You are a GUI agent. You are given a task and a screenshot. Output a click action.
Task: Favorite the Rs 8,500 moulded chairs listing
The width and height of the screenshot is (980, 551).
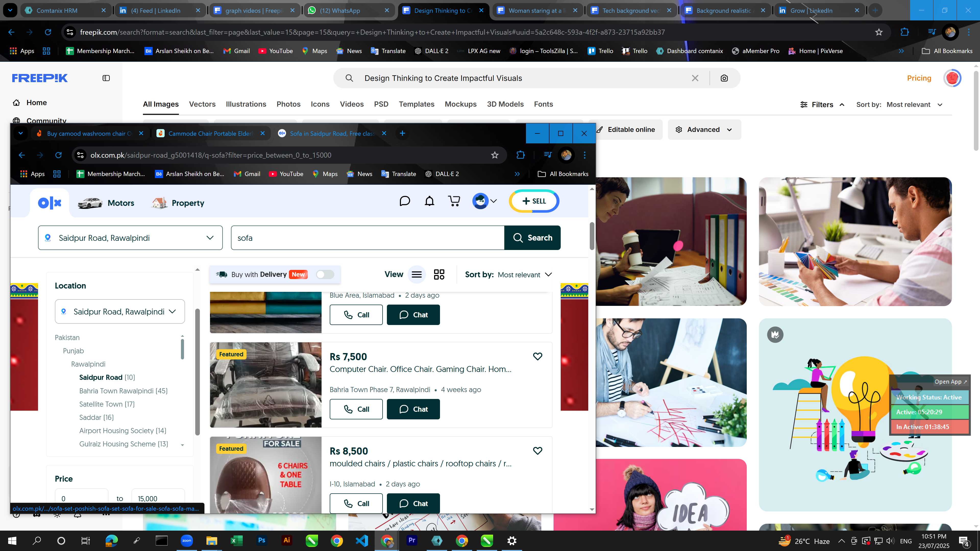(537, 450)
